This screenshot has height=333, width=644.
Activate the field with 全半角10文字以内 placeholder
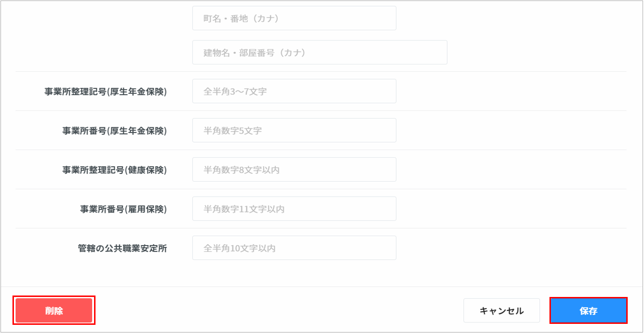click(x=294, y=248)
